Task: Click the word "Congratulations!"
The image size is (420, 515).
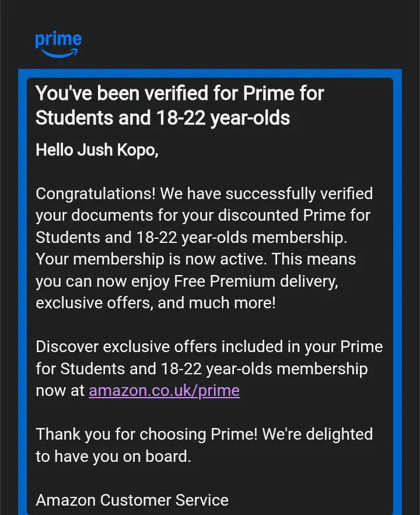Action: [96, 194]
